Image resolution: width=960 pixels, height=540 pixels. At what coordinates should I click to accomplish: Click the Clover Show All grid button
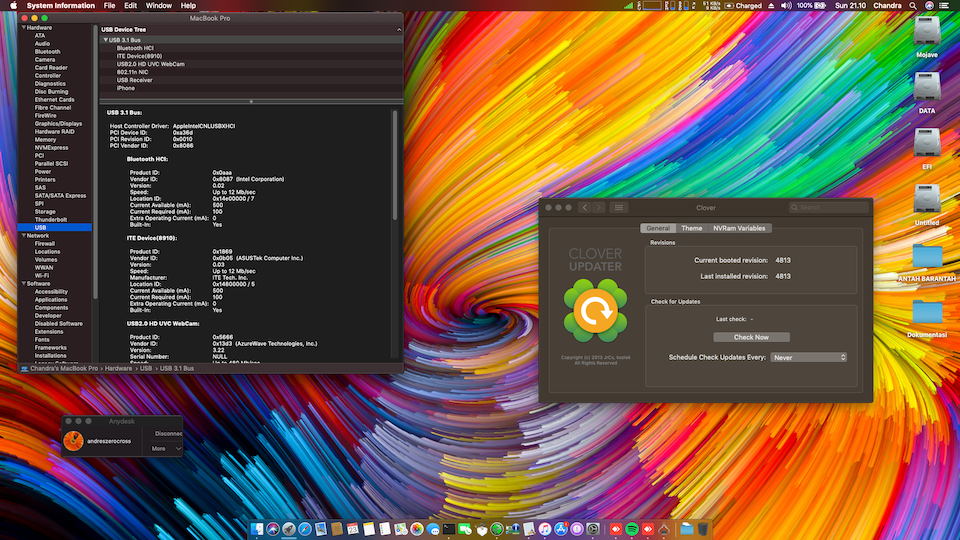[619, 208]
